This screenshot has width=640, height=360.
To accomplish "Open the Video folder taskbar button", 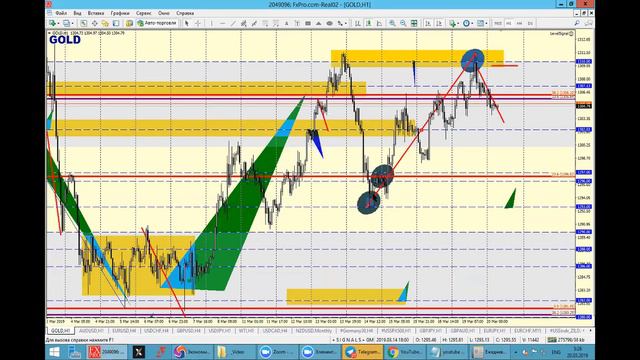I will 234,352.
